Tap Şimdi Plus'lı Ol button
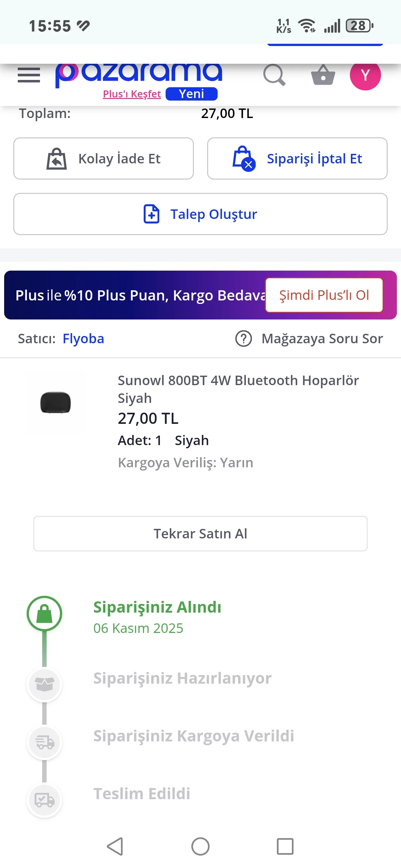This screenshot has width=401, height=868. tap(324, 295)
